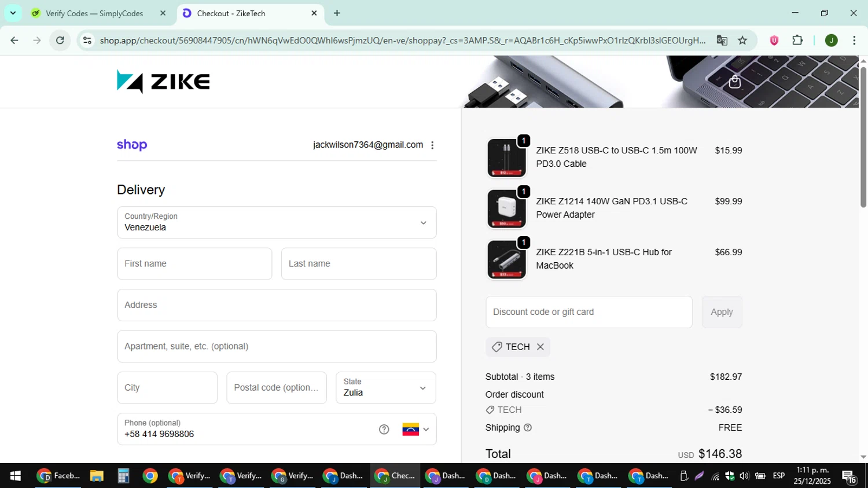Viewport: 868px width, 488px height.
Task: Open Facebook Chrome window in taskbar
Action: pos(58,476)
